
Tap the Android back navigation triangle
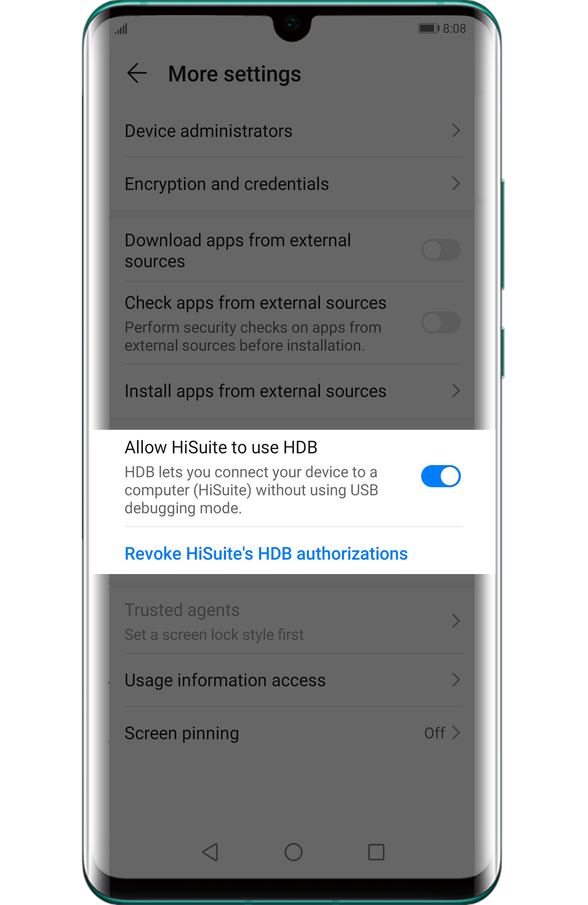pos(210,852)
